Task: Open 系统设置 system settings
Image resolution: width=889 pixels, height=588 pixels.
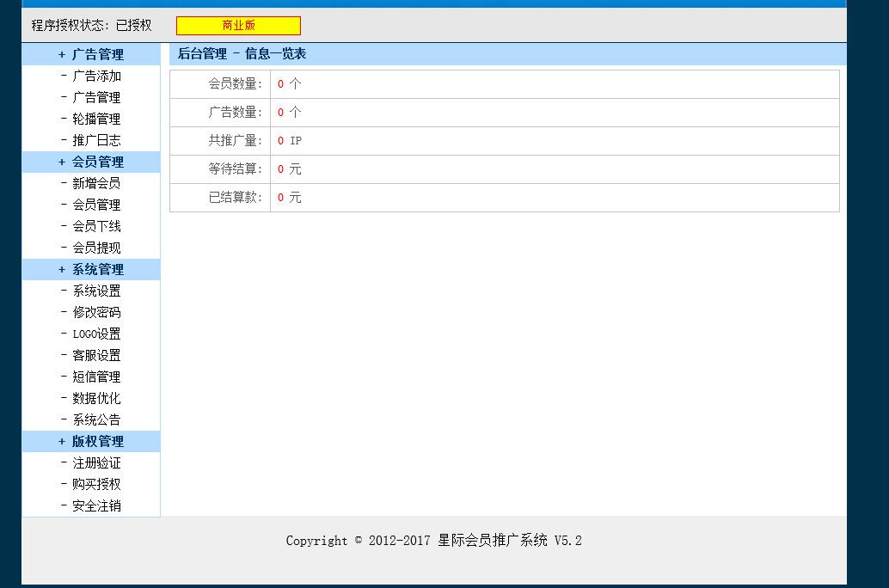Action: point(96,291)
